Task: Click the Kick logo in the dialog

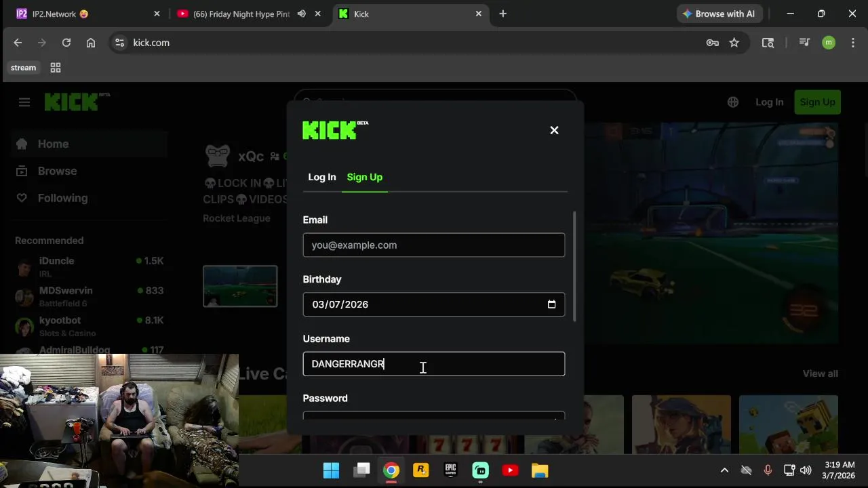Action: point(335,130)
